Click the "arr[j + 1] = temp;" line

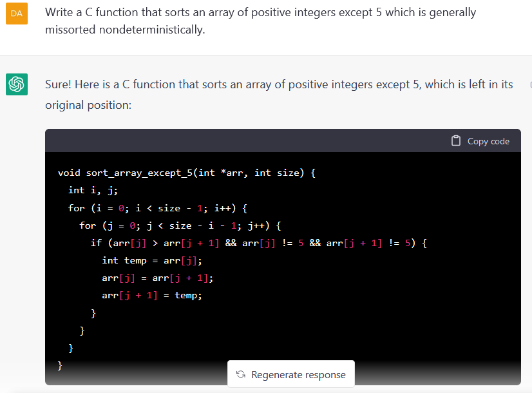pos(152,295)
